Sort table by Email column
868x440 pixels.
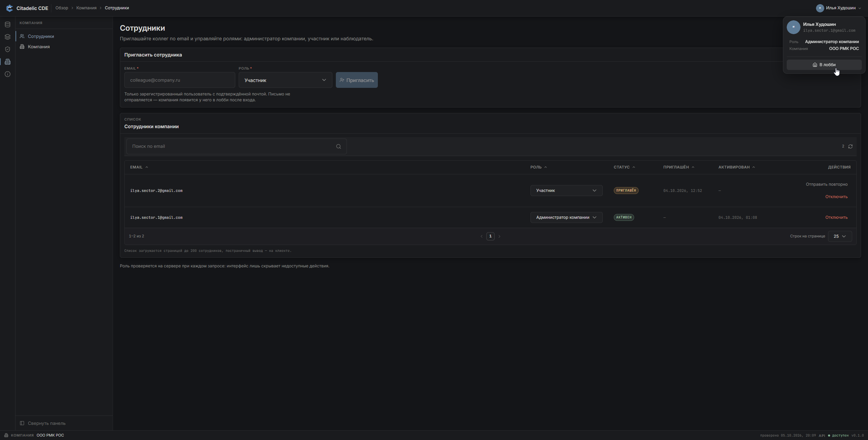tap(139, 167)
